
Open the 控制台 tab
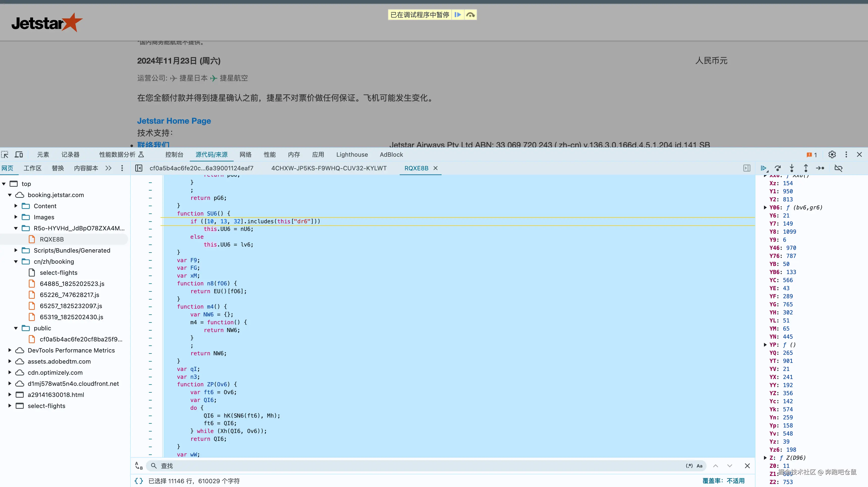click(x=174, y=155)
